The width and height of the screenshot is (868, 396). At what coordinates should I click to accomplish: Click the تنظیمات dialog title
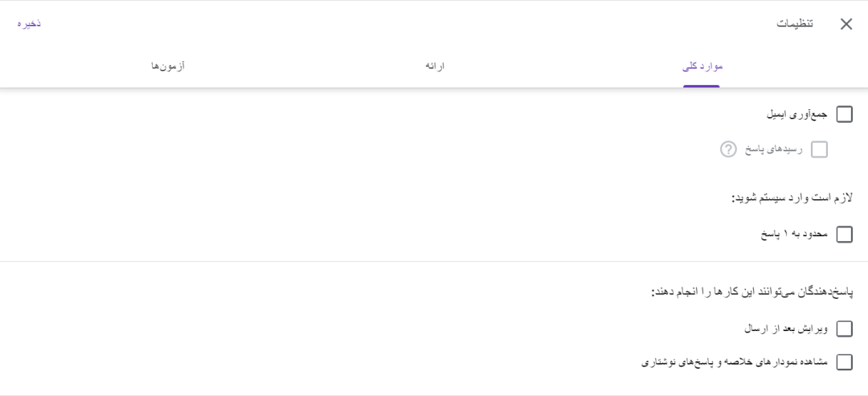794,24
